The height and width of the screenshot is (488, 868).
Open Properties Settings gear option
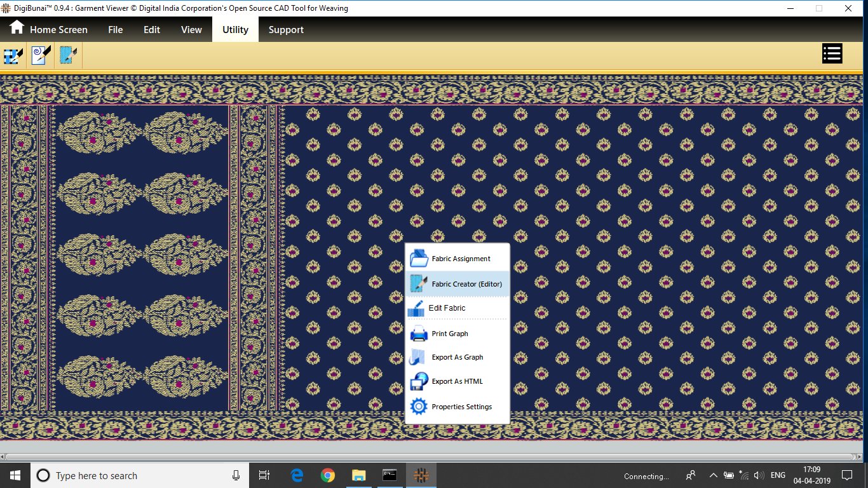(x=461, y=407)
